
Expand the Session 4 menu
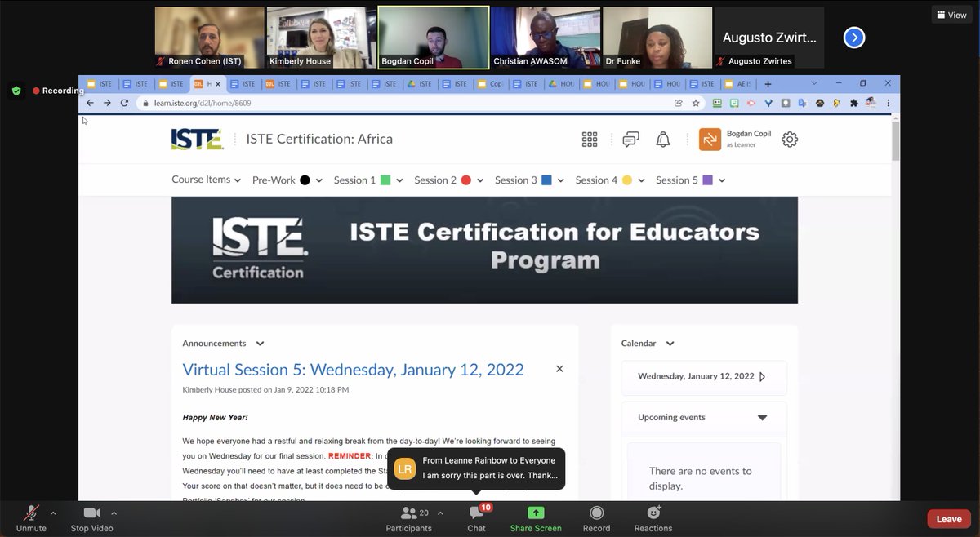(610, 180)
